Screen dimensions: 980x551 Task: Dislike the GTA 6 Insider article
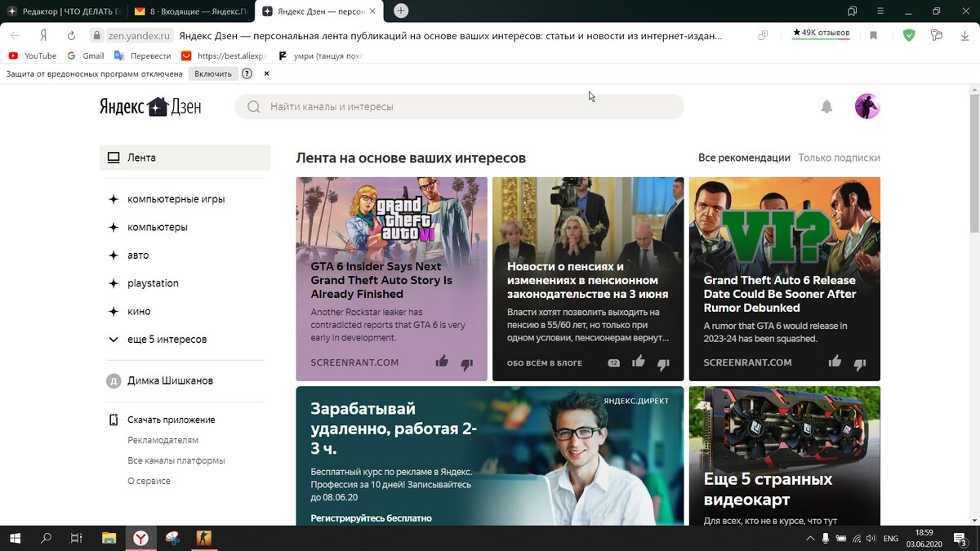point(466,364)
